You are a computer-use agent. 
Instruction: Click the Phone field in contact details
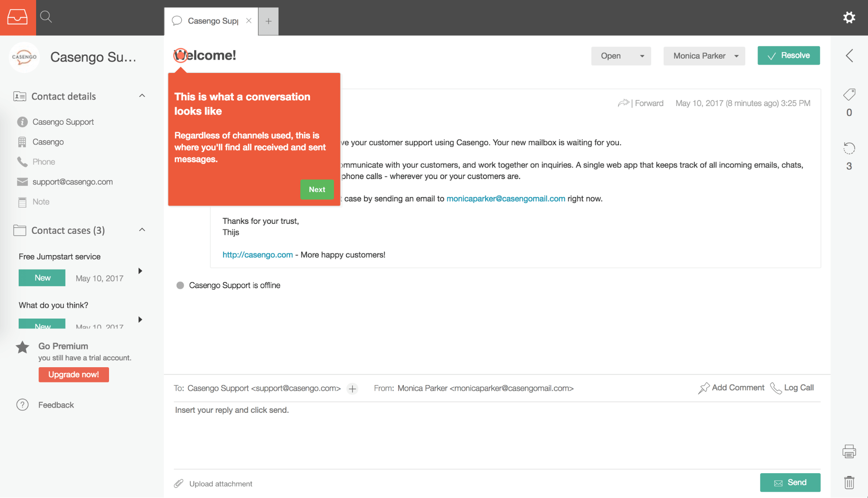point(44,162)
